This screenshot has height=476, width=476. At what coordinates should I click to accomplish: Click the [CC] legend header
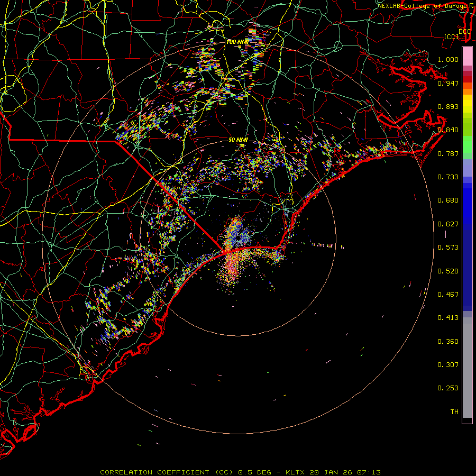[451, 36]
